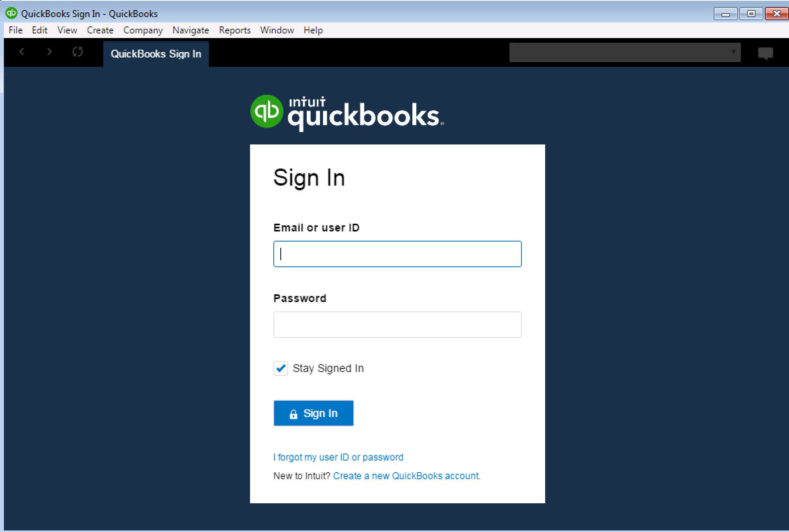The image size is (789, 532).
Task: Click the Sign In button
Action: (x=313, y=413)
